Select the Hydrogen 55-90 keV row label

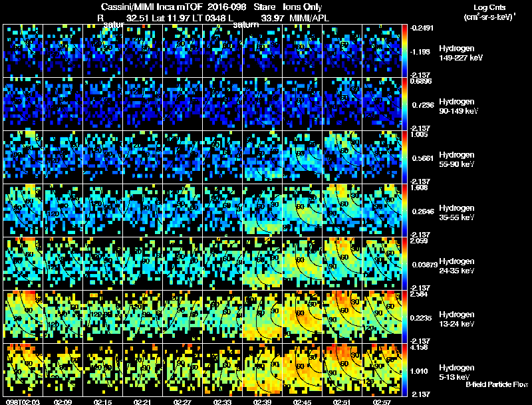tap(456, 160)
